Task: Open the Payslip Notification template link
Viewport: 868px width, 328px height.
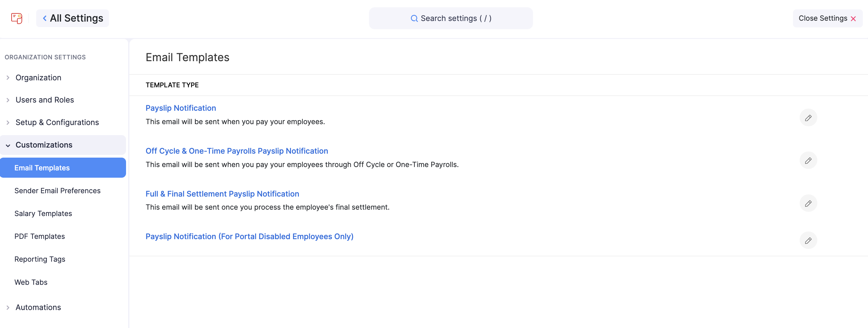Action: (x=181, y=108)
